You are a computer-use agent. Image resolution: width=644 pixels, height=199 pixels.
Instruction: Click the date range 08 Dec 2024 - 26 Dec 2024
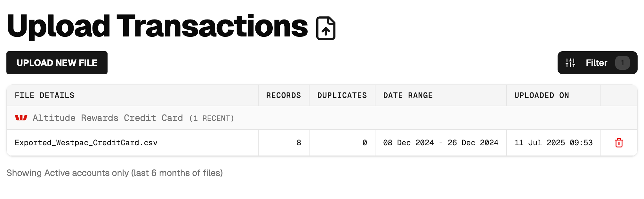tap(440, 143)
